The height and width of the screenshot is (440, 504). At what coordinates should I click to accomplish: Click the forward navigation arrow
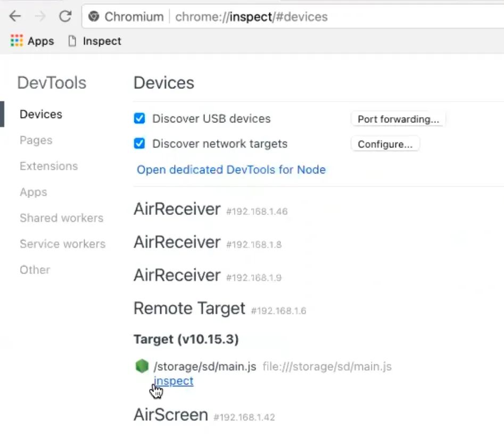(x=40, y=16)
